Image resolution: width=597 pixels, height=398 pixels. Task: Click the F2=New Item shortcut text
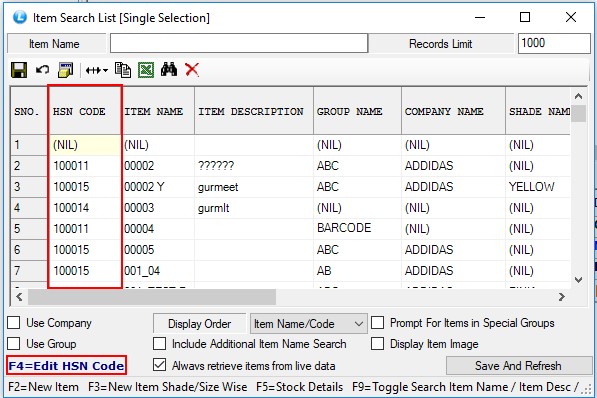click(43, 387)
